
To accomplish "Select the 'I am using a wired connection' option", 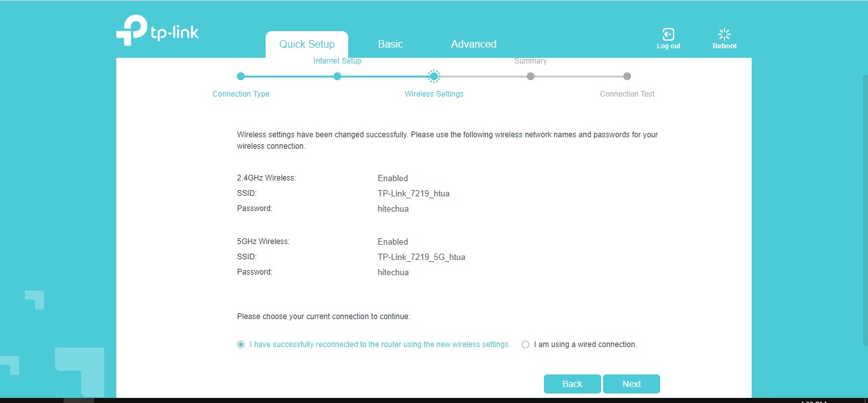I will [x=526, y=345].
